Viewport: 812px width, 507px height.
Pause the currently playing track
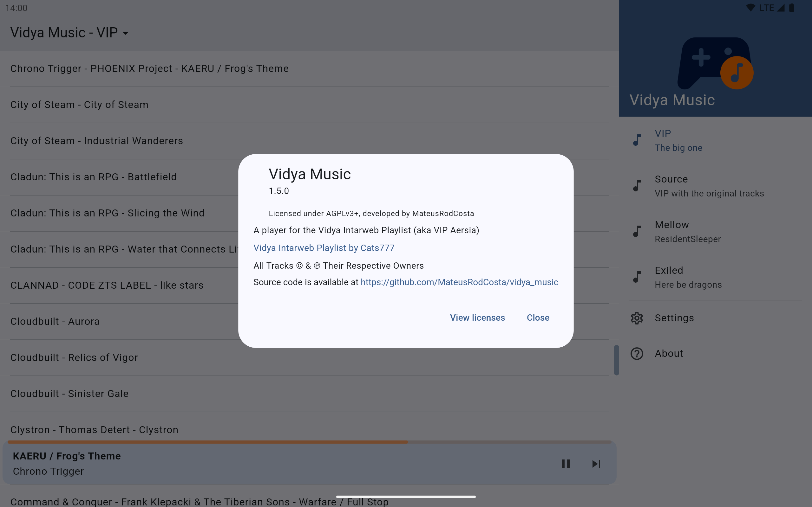point(566,464)
